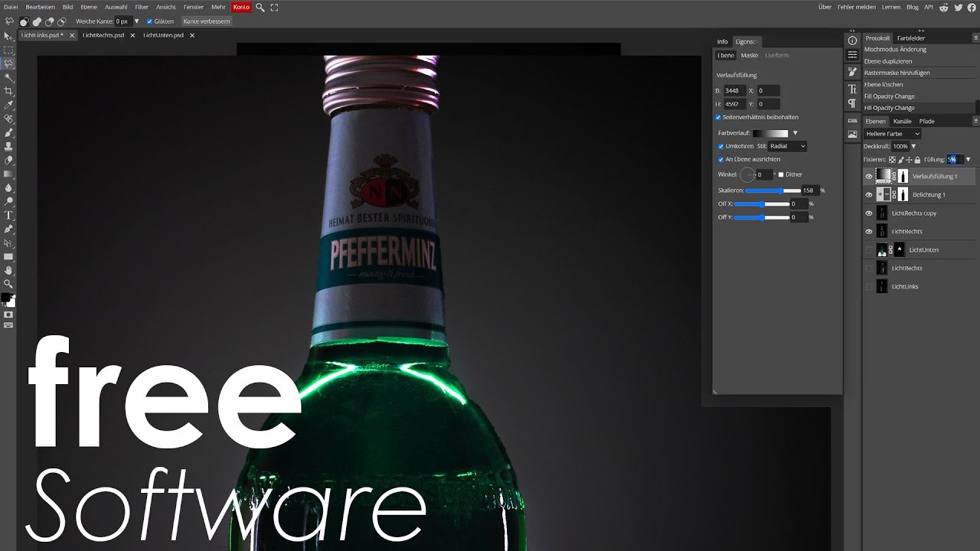Image resolution: width=980 pixels, height=551 pixels.
Task: Select the Type tool
Action: coord(8,215)
